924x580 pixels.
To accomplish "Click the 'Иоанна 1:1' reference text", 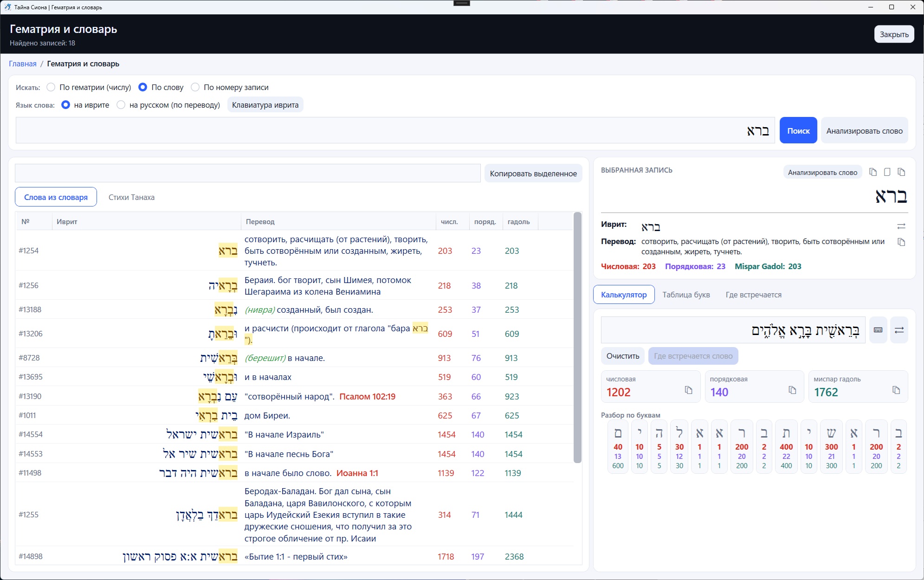I will [x=357, y=473].
